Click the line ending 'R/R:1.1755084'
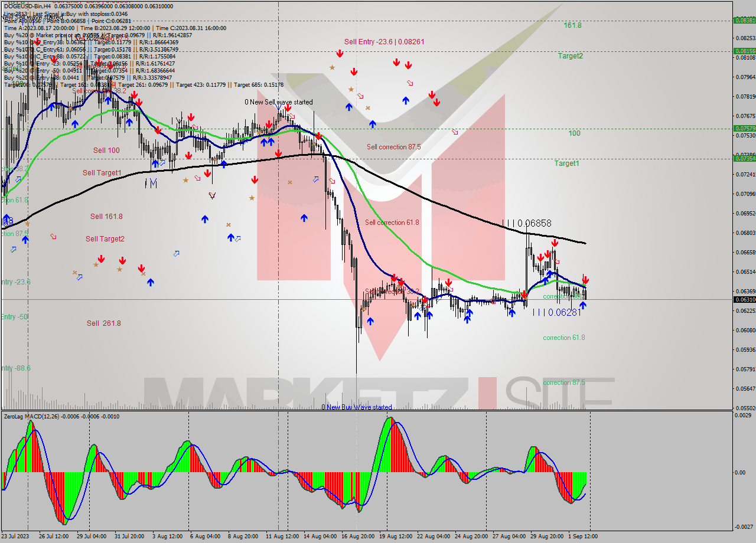The width and height of the screenshot is (756, 543). (89, 56)
